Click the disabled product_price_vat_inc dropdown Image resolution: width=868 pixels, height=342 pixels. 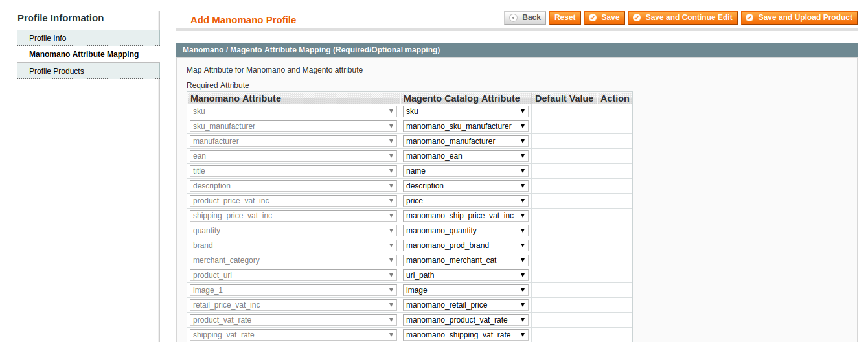coord(293,201)
